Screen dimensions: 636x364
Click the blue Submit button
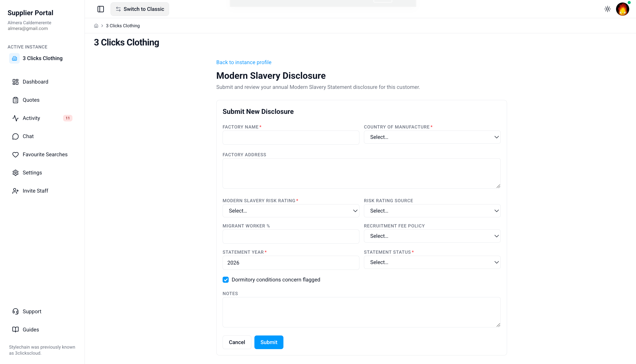pos(269,342)
